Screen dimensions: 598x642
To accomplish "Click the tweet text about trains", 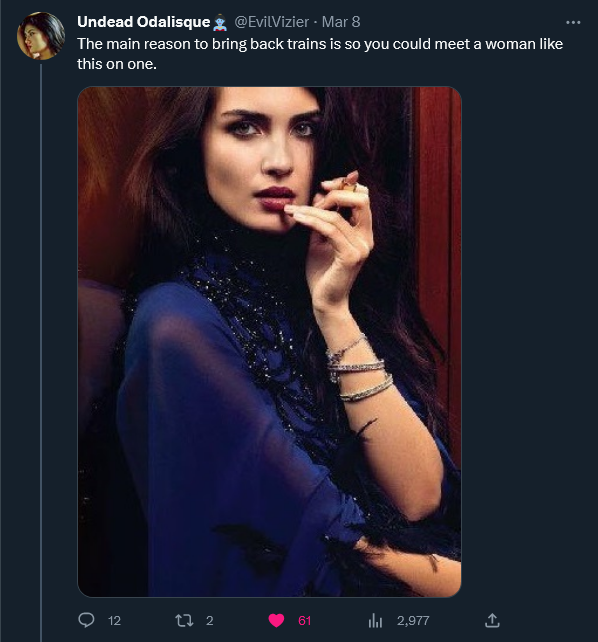I will click(x=320, y=54).
